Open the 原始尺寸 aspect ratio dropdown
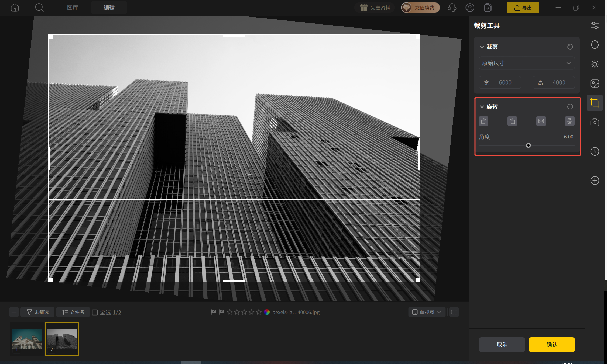This screenshot has width=607, height=364. pyautogui.click(x=527, y=63)
